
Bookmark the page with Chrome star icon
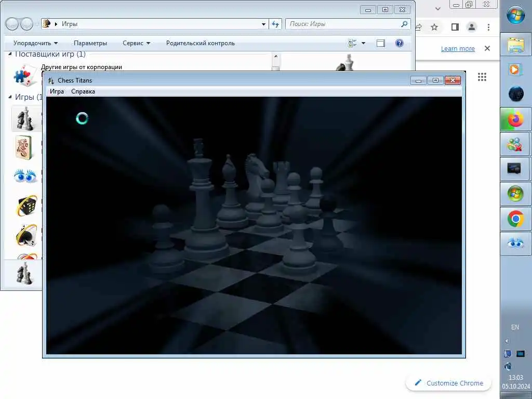click(x=434, y=27)
